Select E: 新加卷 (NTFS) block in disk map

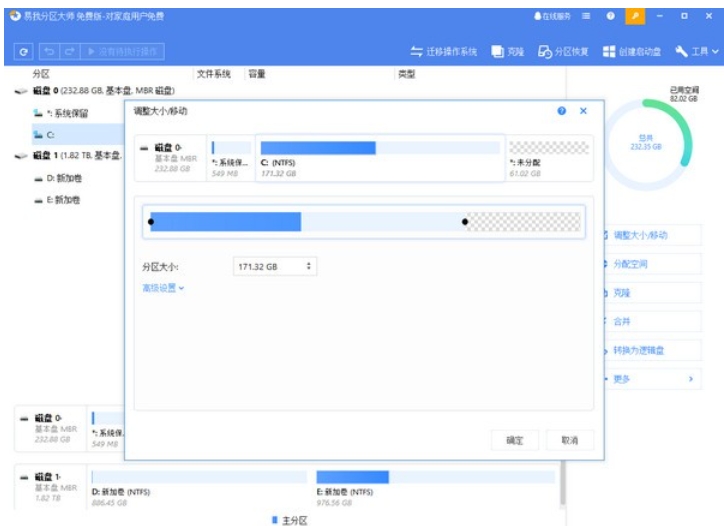(x=435, y=489)
